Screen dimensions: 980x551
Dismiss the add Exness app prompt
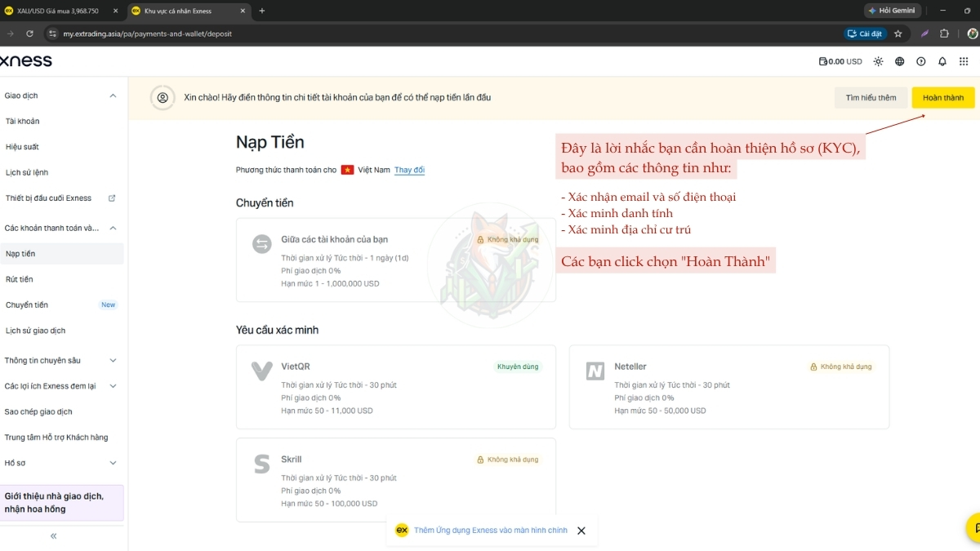581,531
